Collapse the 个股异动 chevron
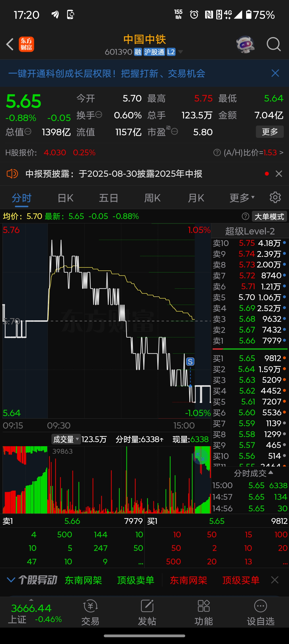The height and width of the screenshot is (644, 289). click(x=11, y=580)
